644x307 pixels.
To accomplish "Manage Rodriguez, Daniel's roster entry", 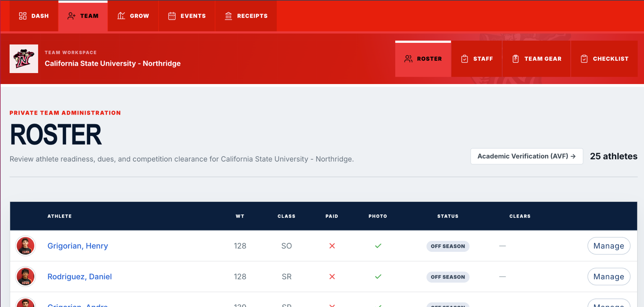I will (609, 276).
